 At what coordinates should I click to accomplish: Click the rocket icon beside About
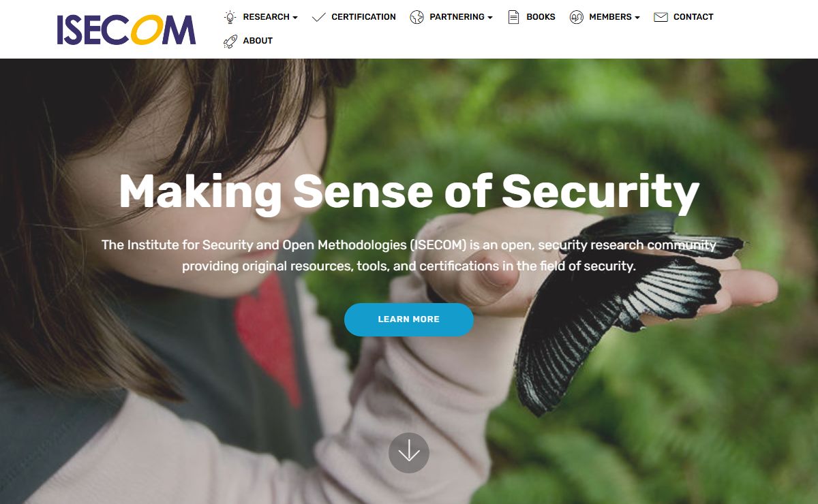click(x=230, y=41)
